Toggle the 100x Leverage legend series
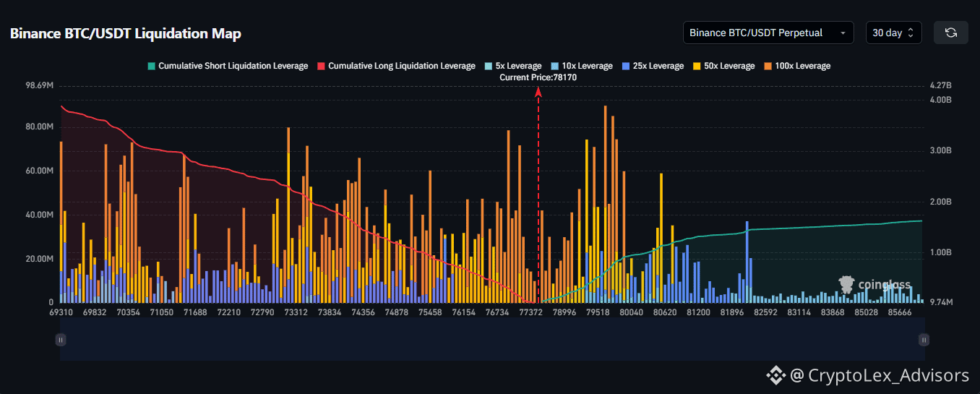Screen dimensions: 980x394 point(796,66)
